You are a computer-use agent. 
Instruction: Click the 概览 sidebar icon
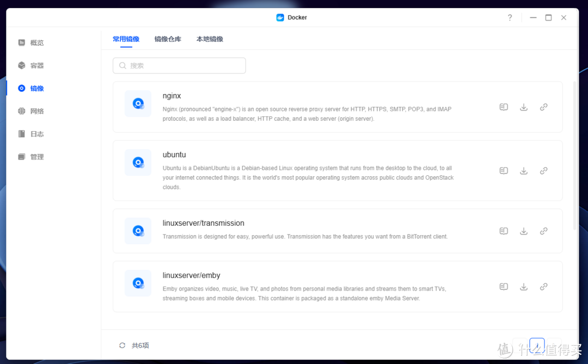22,43
